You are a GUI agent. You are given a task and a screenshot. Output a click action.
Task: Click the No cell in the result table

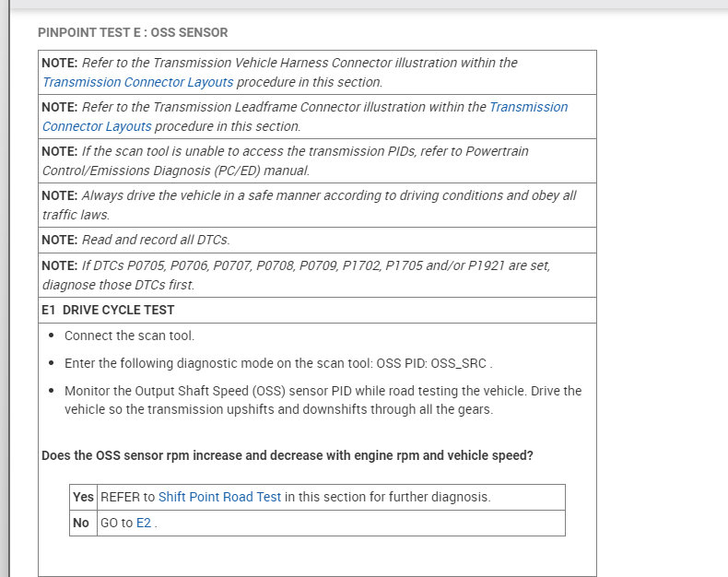pyautogui.click(x=81, y=523)
